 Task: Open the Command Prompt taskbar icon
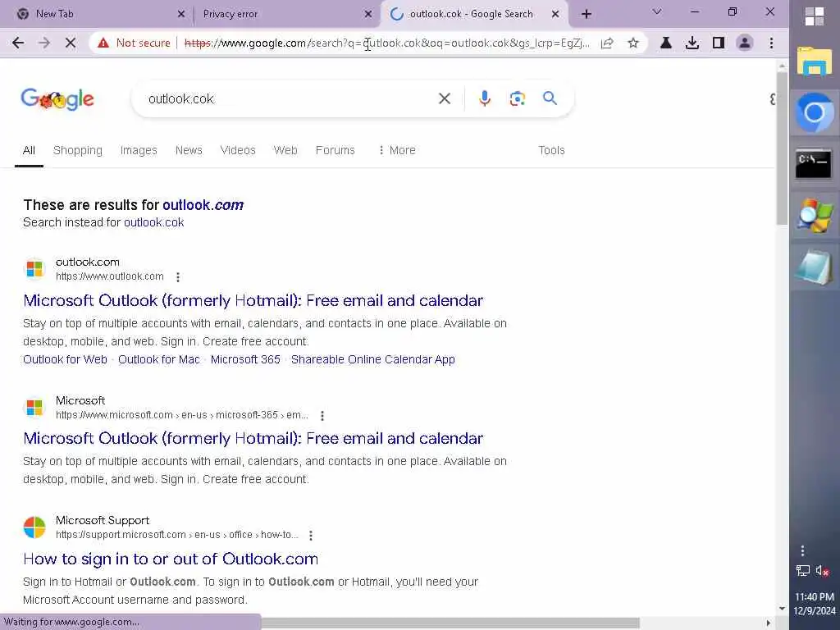813,163
